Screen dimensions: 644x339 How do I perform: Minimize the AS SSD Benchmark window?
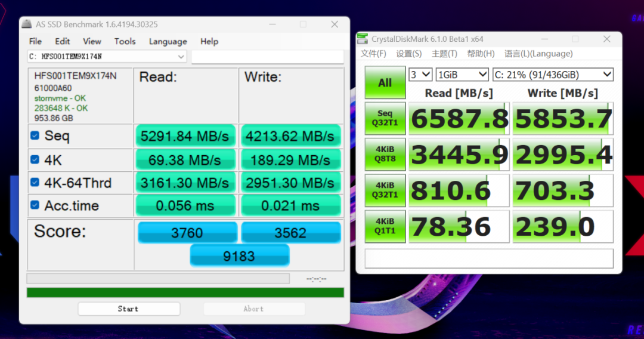click(x=273, y=24)
